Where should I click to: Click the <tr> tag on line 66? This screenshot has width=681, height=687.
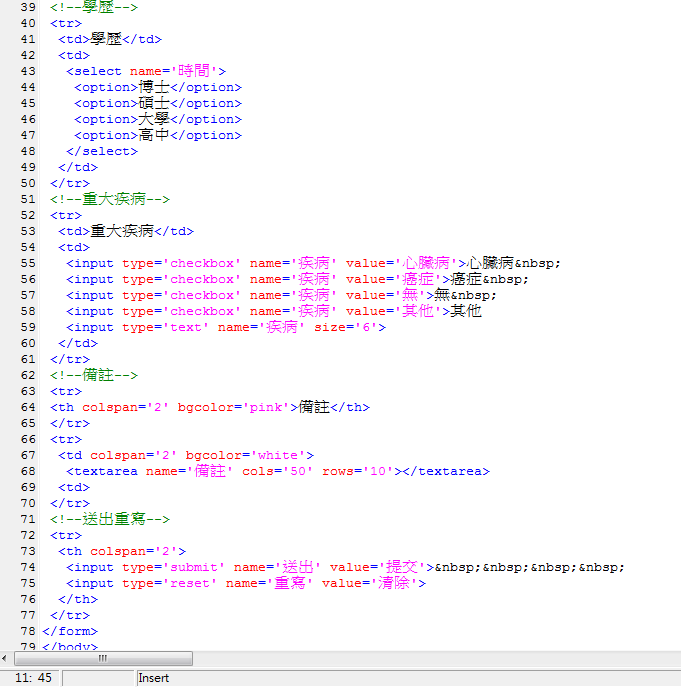66,439
